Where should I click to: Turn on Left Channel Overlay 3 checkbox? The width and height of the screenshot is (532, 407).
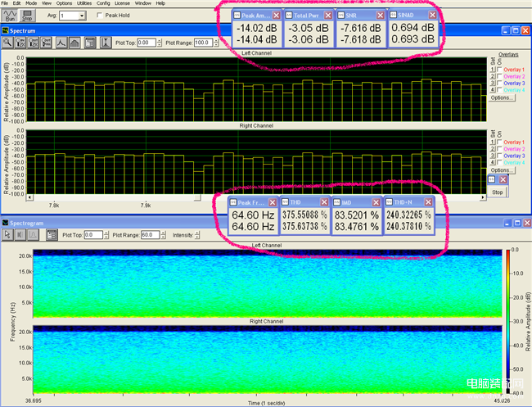click(x=499, y=84)
